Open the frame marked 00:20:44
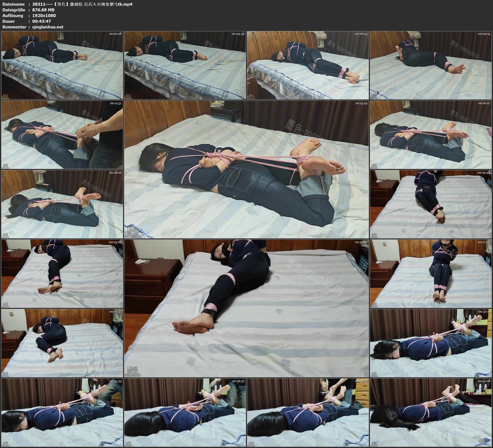The height and width of the screenshot is (448, 493). point(431,204)
